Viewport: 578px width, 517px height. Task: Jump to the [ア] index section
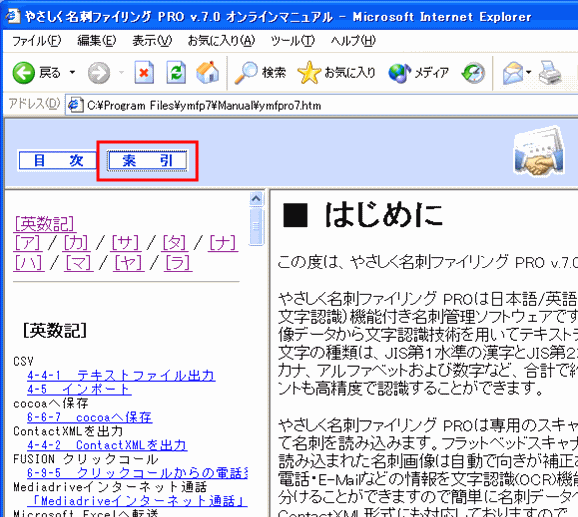28,243
